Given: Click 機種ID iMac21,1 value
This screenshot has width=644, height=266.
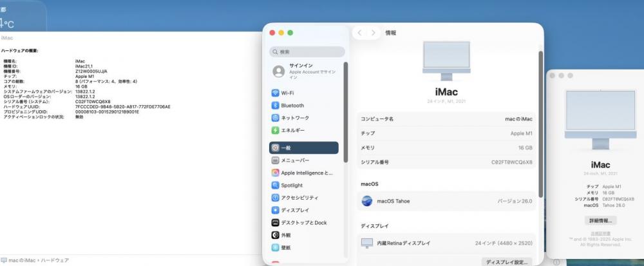Looking at the screenshot, I should coord(84,66).
